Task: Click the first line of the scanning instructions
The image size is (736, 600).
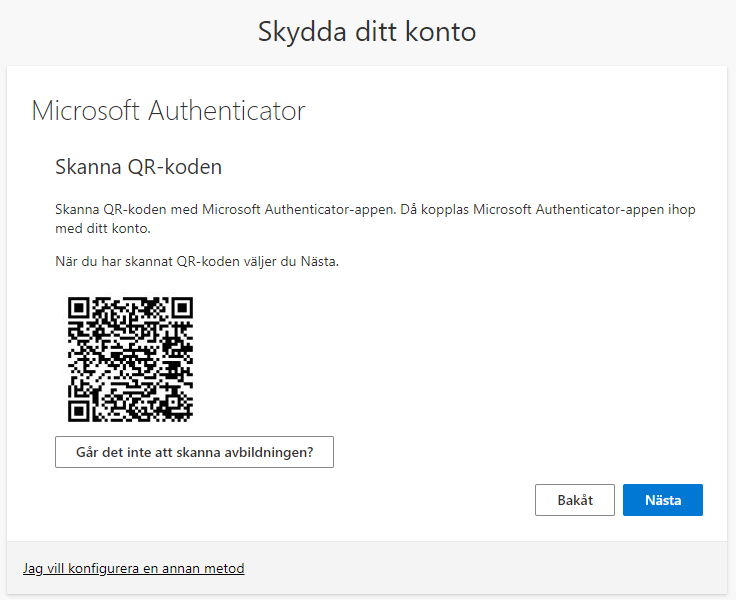Action: coord(375,209)
